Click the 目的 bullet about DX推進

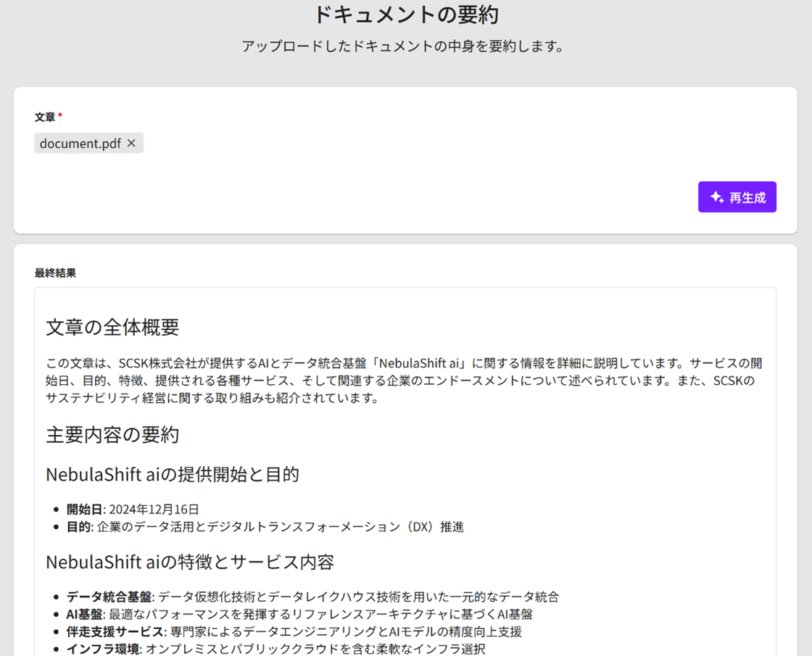point(265,527)
